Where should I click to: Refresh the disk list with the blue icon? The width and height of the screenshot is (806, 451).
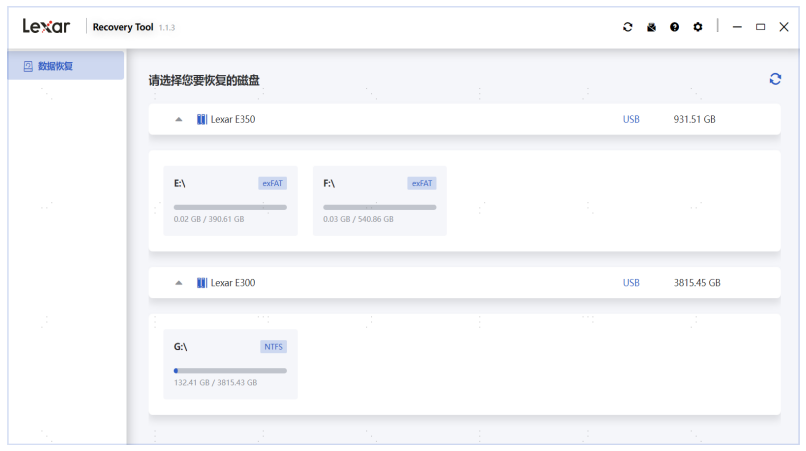pyautogui.click(x=775, y=79)
